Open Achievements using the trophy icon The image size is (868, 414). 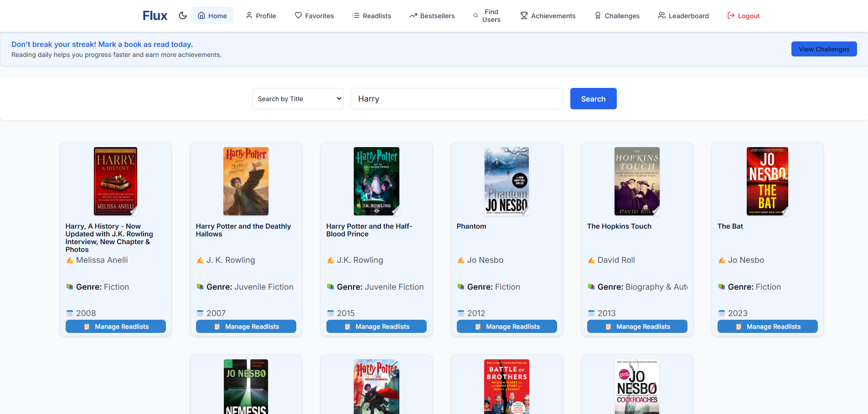pos(523,15)
